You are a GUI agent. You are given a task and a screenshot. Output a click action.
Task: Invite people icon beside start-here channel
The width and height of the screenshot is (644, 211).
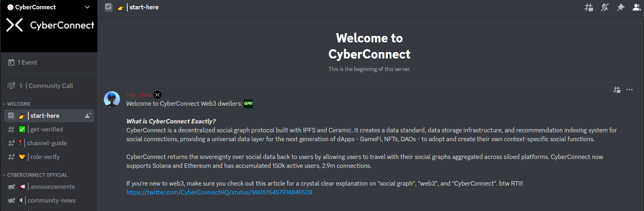(x=88, y=116)
